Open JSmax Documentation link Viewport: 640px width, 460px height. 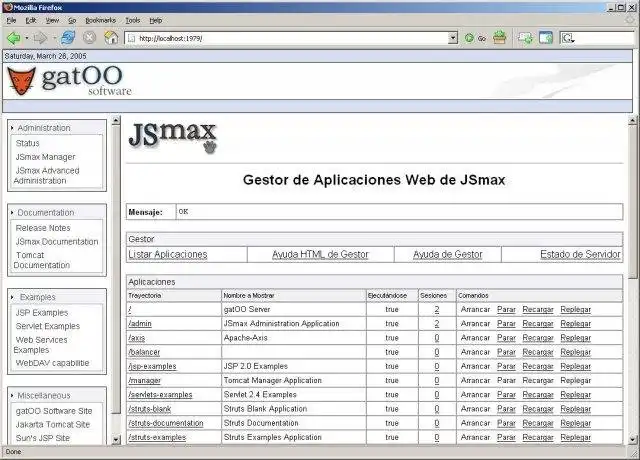point(57,242)
